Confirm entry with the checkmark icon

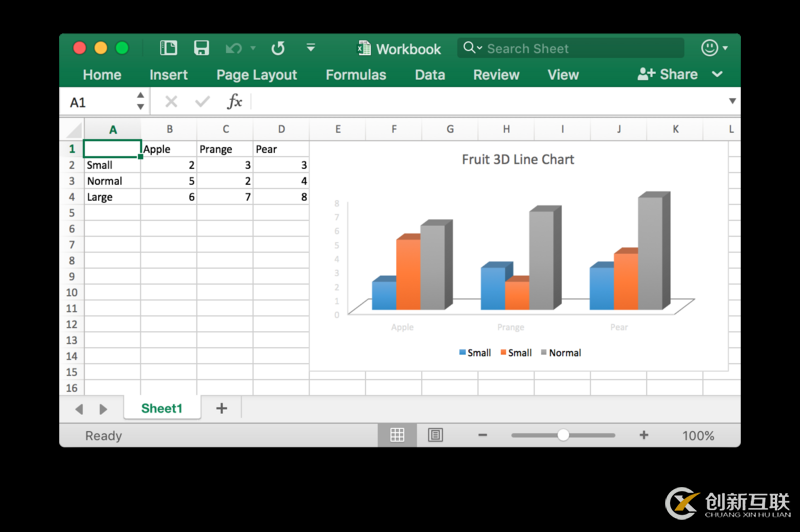pos(202,102)
